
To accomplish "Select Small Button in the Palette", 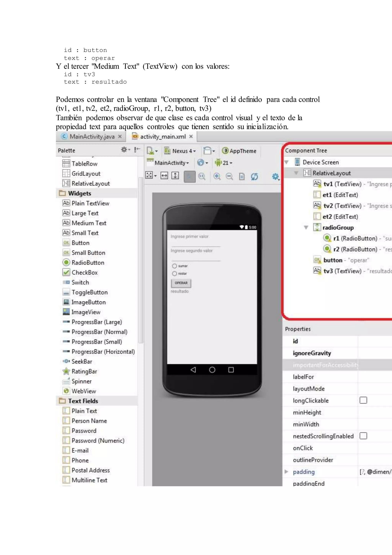I will (x=84, y=253).
